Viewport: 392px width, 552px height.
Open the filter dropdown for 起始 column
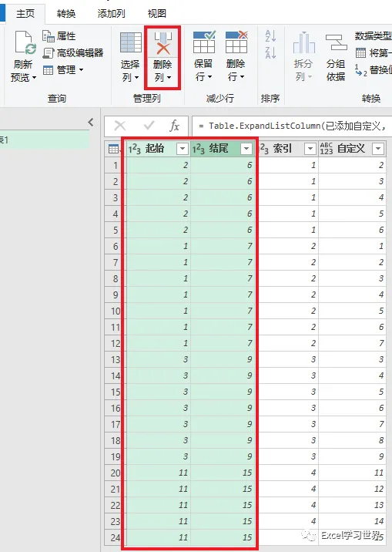click(182, 149)
